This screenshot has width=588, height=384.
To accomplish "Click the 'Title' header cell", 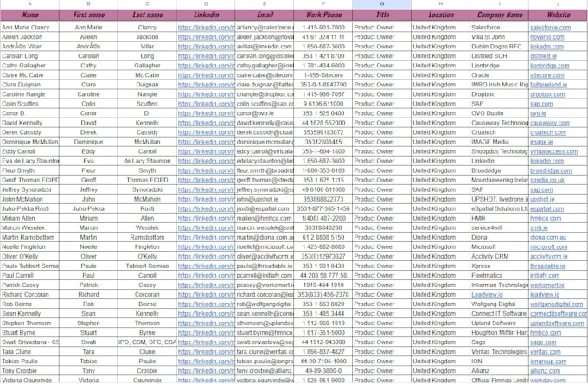I will (x=381, y=15).
